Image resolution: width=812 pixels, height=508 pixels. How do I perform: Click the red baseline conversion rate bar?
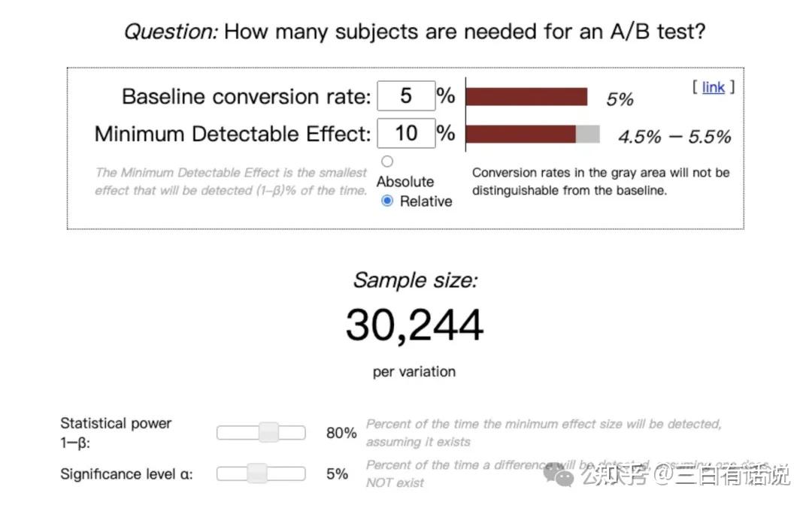click(526, 97)
